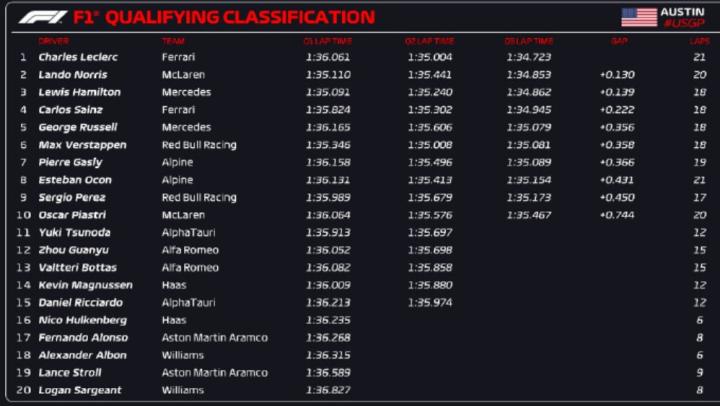Screen dimensions: 720x406
Task: Click Leclerc's Q3 time 1:34.723
Action: tap(529, 57)
